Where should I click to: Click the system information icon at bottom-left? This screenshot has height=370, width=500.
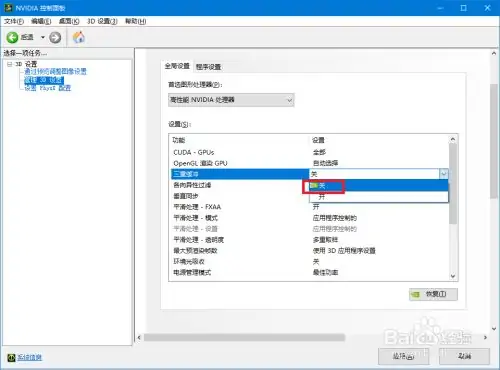[x=11, y=357]
